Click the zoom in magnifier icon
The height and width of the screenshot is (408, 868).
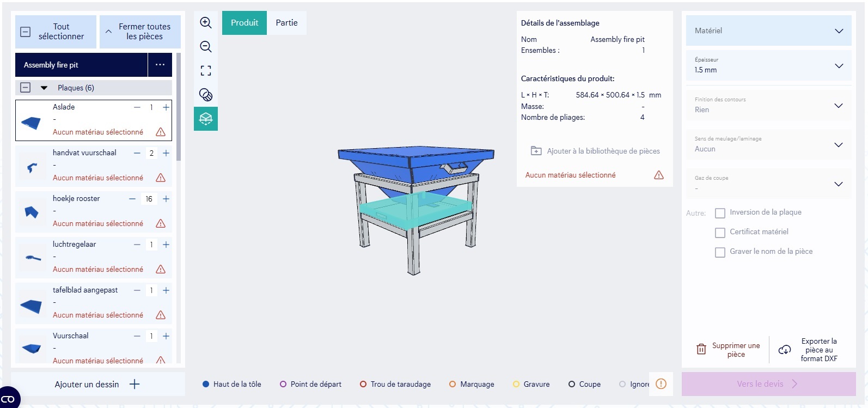[x=206, y=22]
